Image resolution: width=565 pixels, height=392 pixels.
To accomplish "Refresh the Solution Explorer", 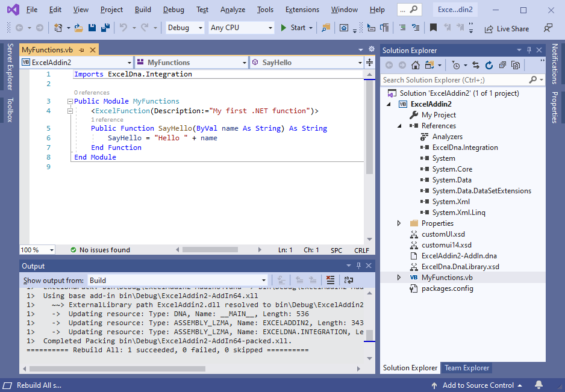I will pos(489,65).
